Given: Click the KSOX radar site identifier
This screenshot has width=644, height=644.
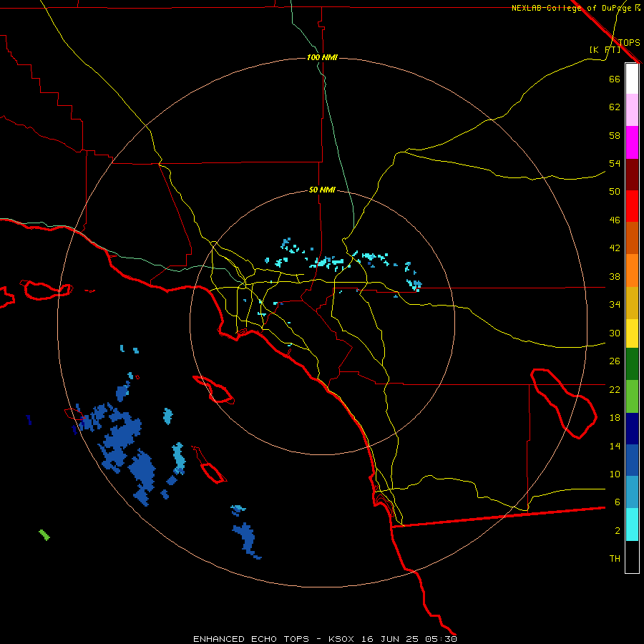Looking at the screenshot, I should 341,639.
